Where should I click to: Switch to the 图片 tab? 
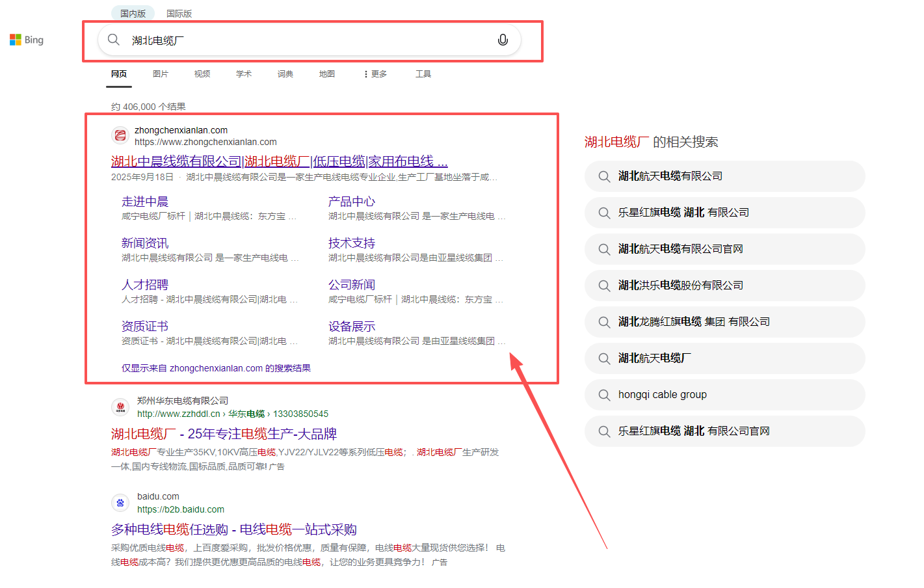(161, 73)
